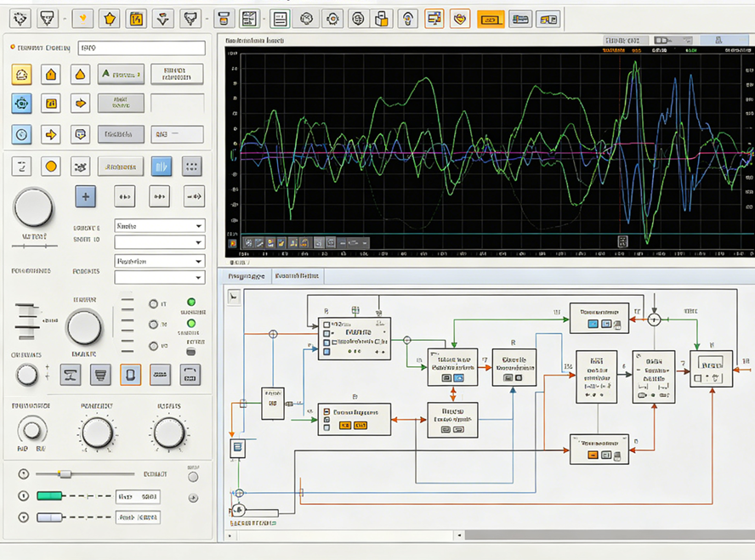Click the rightmost arrow button in the plus-button row
The image size is (755, 560).
tap(194, 196)
